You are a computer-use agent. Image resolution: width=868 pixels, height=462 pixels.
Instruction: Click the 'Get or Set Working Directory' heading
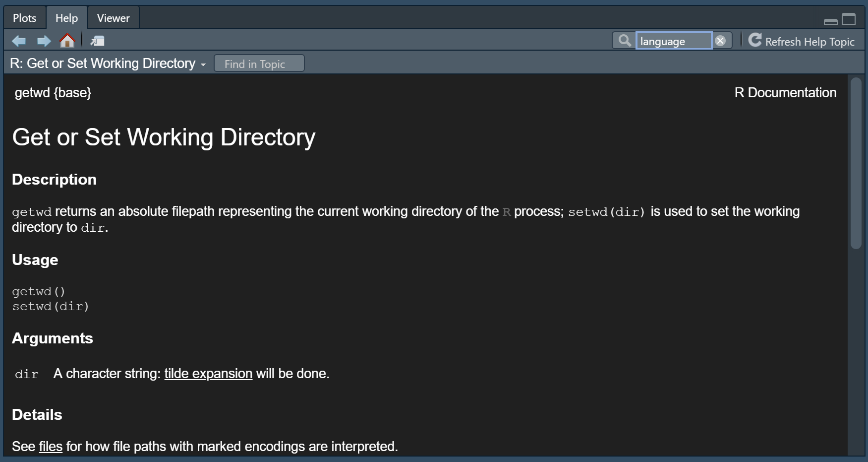pyautogui.click(x=164, y=137)
